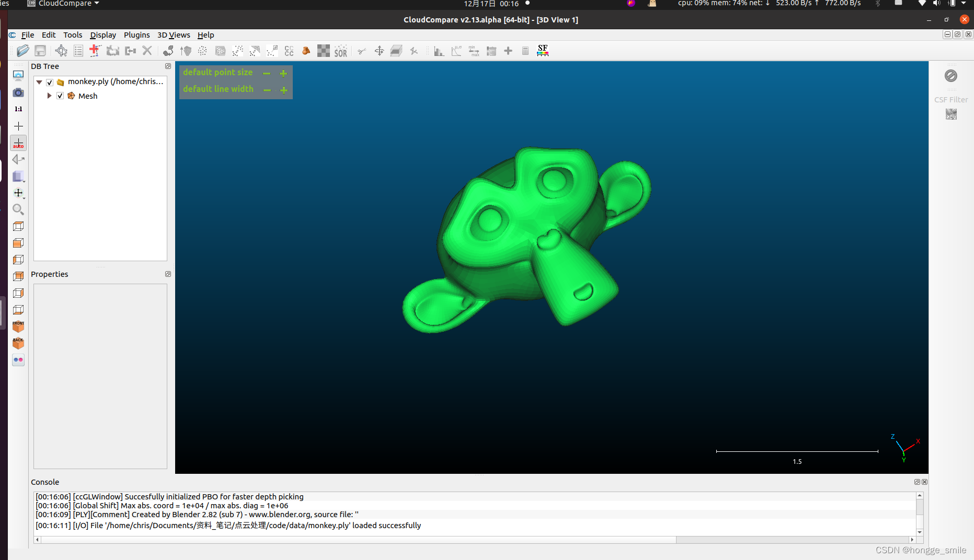Image resolution: width=974 pixels, height=560 pixels.
Task: Select the red cross polyline tracing tool
Action: [x=95, y=51]
